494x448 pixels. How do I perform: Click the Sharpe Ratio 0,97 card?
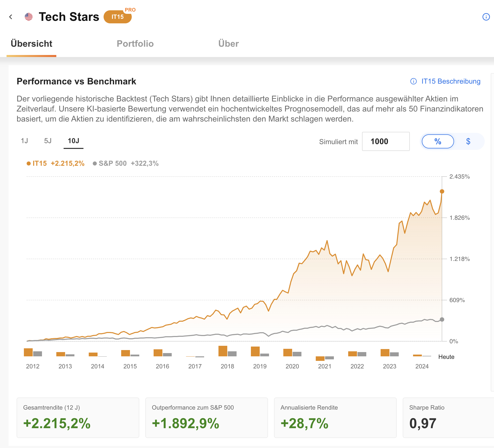click(x=448, y=418)
